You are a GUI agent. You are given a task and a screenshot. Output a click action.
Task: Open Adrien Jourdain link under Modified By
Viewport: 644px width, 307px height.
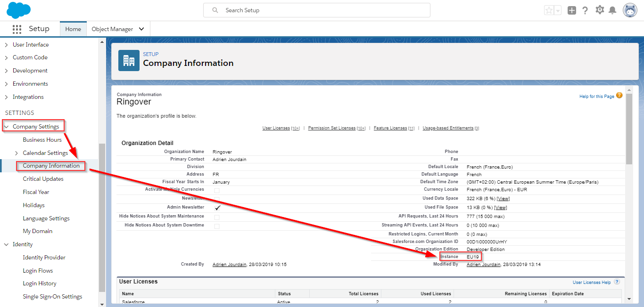click(484, 265)
